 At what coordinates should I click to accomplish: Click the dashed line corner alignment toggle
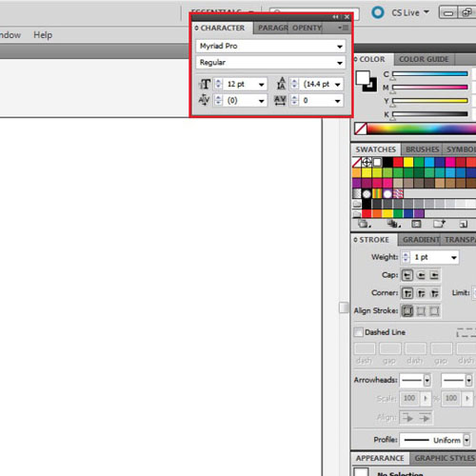pos(466,332)
